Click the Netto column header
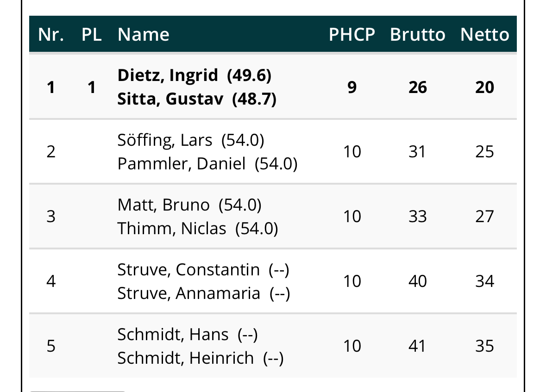546x392 pixels. pyautogui.click(x=484, y=35)
